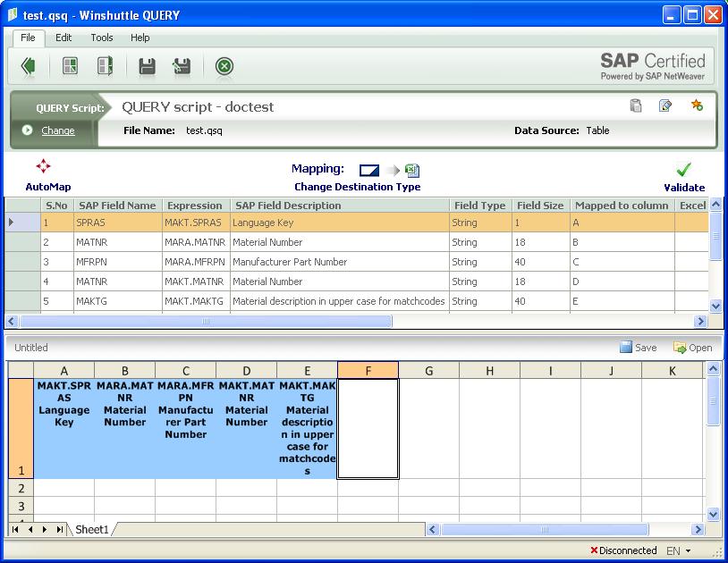
Task: Click the MFRPN field name cell
Action: click(118, 262)
